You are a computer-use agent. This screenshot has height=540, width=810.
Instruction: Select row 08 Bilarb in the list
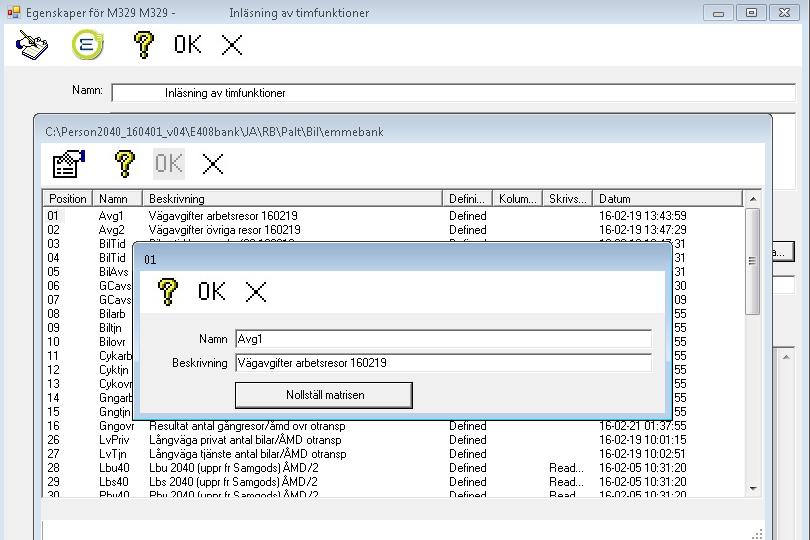pyautogui.click(x=88, y=314)
